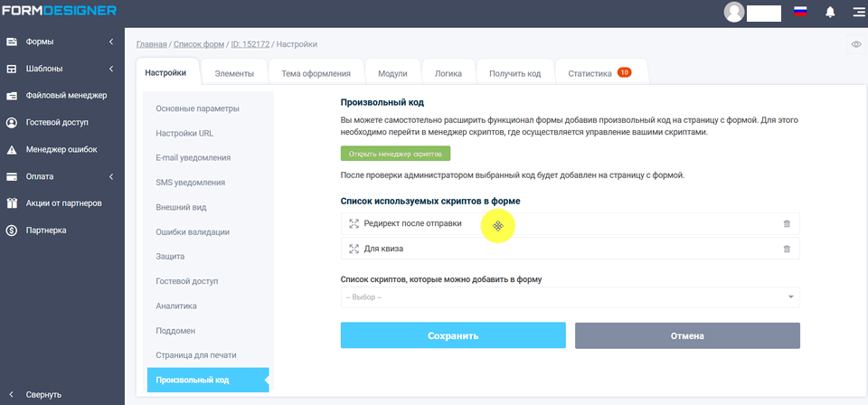Delete the 'Редирект после отправки' script with trash icon
Screen dimensions: 868x405
[786, 224]
